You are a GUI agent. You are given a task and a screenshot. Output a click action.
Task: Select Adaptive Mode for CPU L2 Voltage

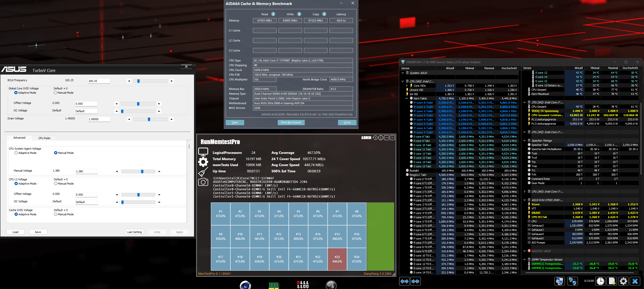16,184
